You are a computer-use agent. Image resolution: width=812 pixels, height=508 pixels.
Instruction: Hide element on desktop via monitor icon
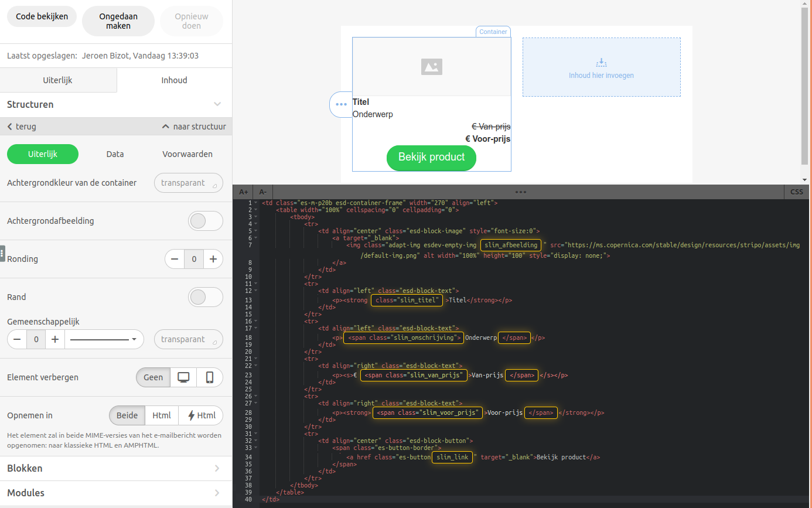(183, 377)
